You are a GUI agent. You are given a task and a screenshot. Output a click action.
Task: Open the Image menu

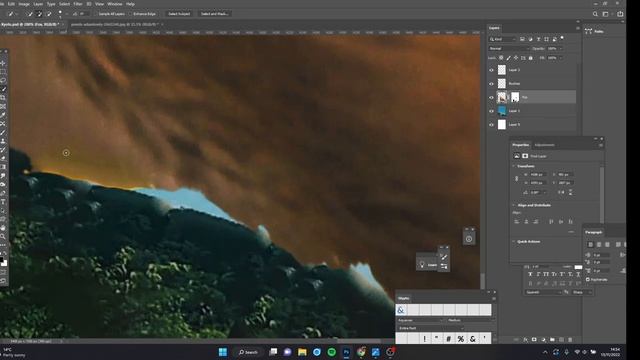click(24, 4)
